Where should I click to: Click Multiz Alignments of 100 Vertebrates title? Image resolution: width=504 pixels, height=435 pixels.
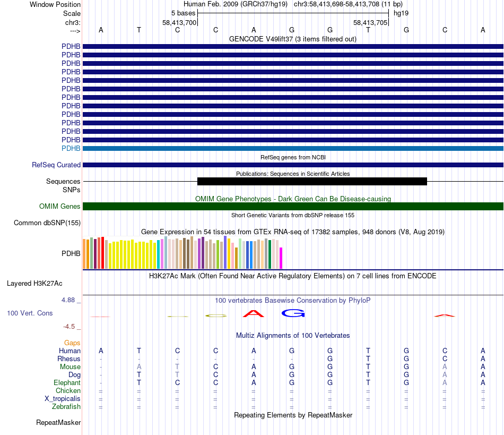coord(293,335)
